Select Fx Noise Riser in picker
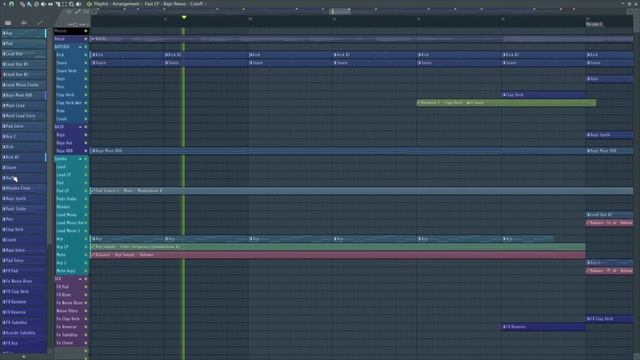The height and width of the screenshot is (360, 640). [24, 281]
